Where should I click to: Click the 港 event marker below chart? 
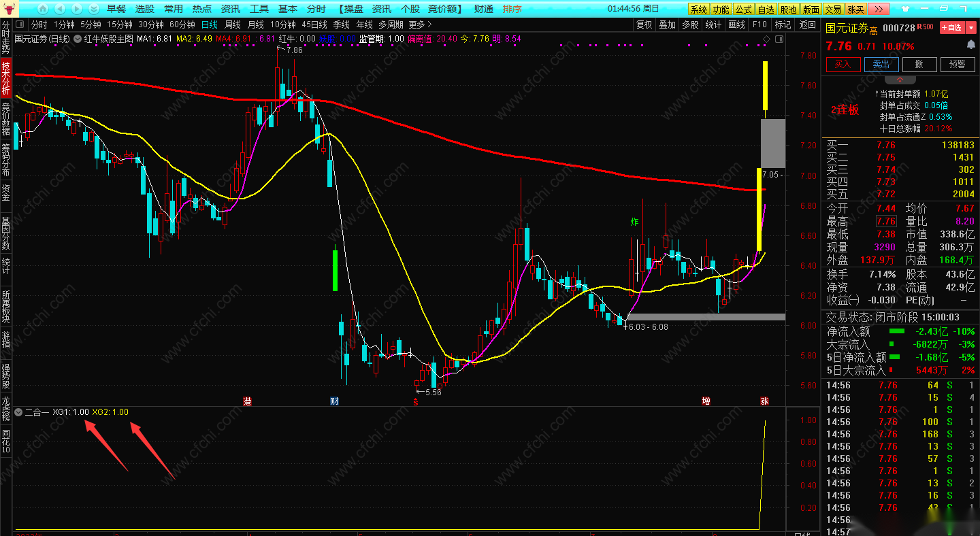(247, 401)
